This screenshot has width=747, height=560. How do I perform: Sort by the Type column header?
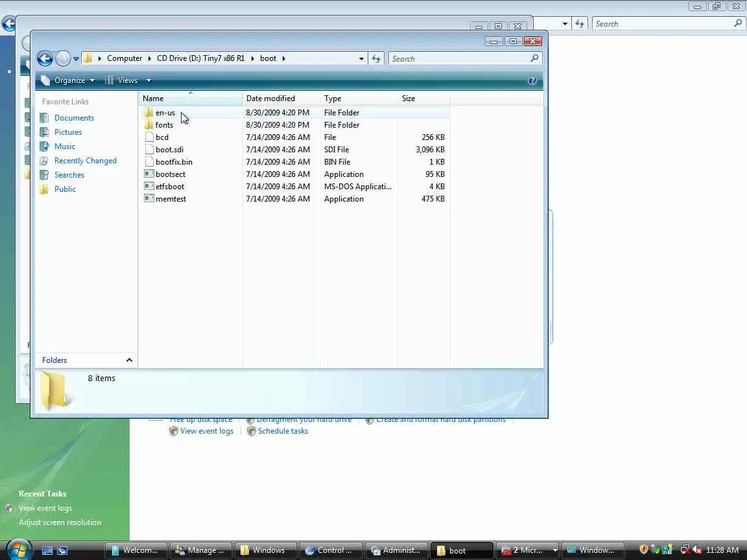[x=359, y=99]
